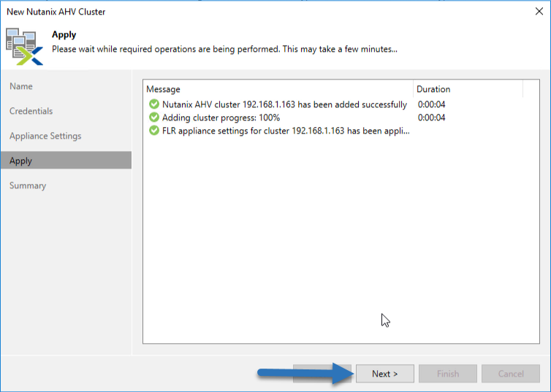Select row 'Nutanix AHV cluster 192.168.1.163 has been added successfully'

[341, 104]
